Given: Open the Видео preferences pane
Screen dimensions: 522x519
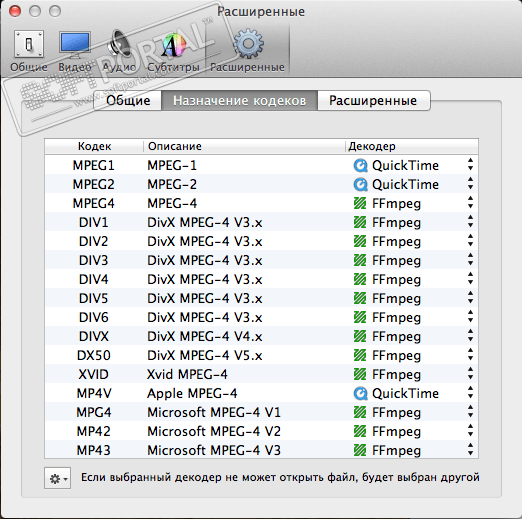Looking at the screenshot, I should click(x=75, y=50).
